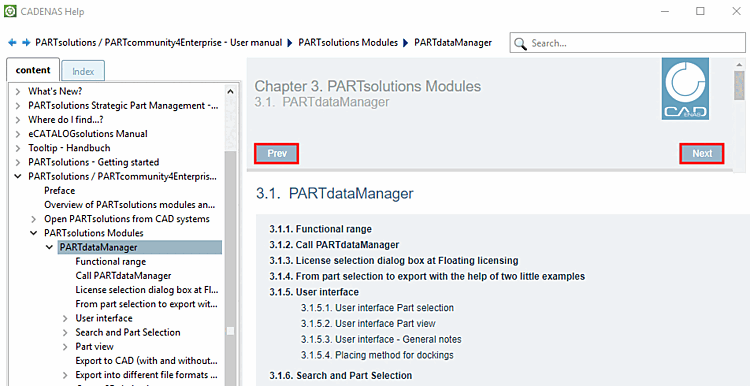The width and height of the screenshot is (750, 386).
Task: Expand the User interface tree node
Action: pos(66,318)
